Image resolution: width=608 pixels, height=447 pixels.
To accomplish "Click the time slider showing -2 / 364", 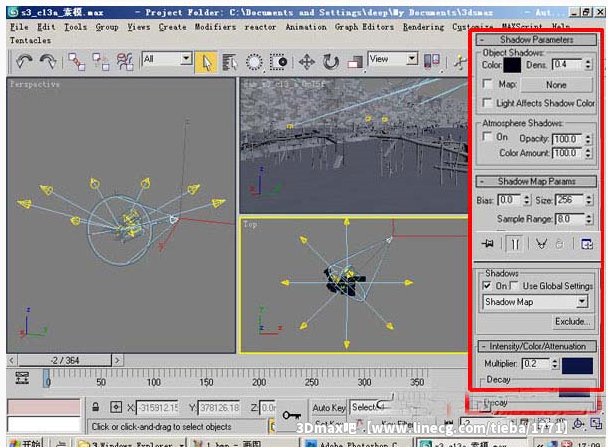I will click(65, 360).
